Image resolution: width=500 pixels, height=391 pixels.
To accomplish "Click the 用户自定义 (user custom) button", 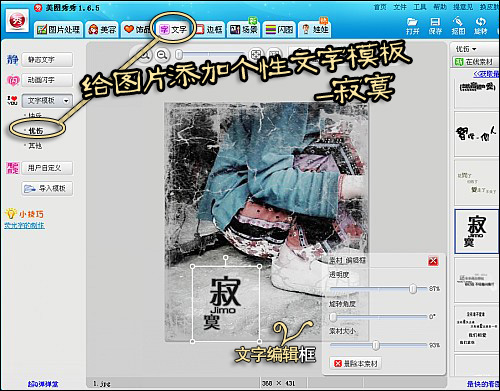I will (47, 168).
